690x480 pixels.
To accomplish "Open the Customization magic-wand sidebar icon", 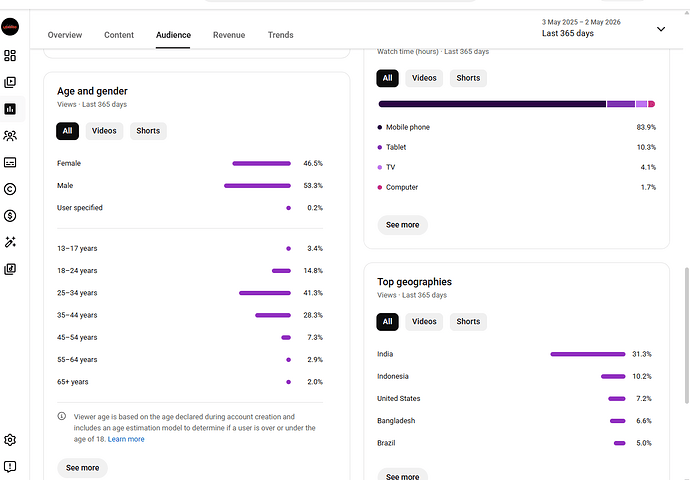I will [10, 242].
